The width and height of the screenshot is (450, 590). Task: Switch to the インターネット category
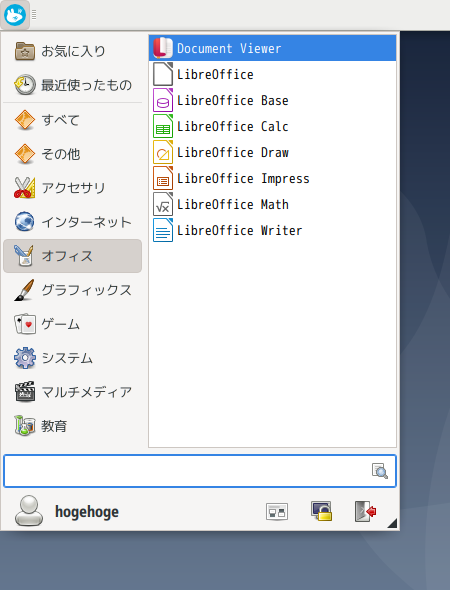[x=73, y=222]
